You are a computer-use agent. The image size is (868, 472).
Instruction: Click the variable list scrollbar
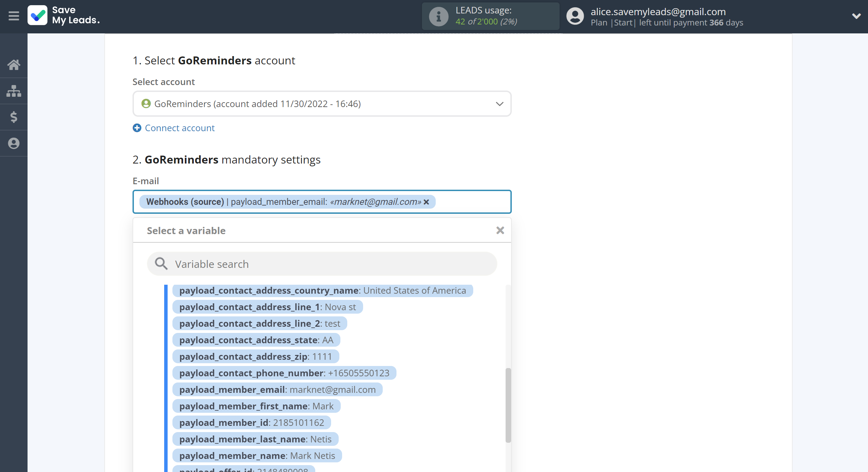click(508, 405)
